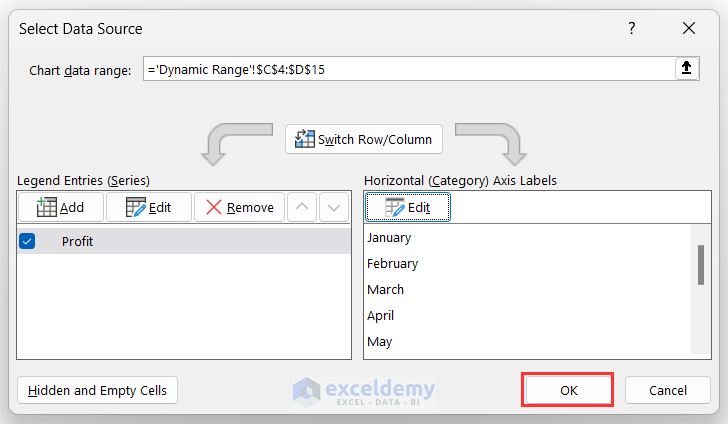728x424 pixels.
Task: Confirm the dialog with OK
Action: pyautogui.click(x=568, y=390)
